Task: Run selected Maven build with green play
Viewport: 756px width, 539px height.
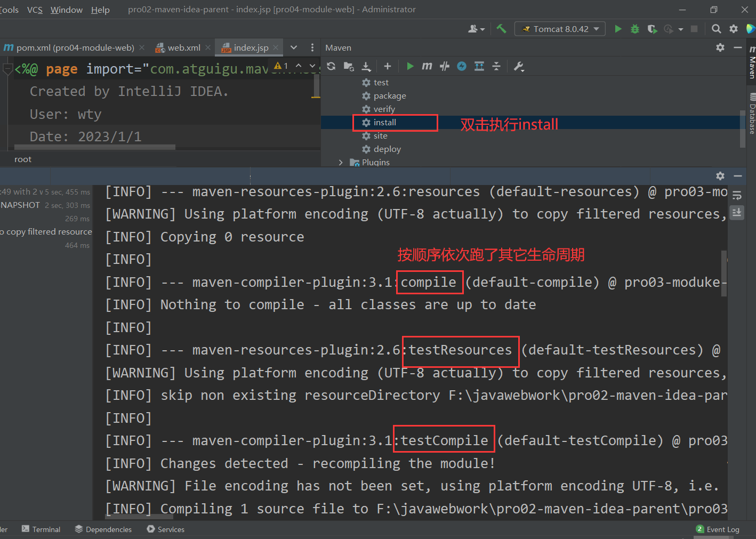Action: point(410,66)
